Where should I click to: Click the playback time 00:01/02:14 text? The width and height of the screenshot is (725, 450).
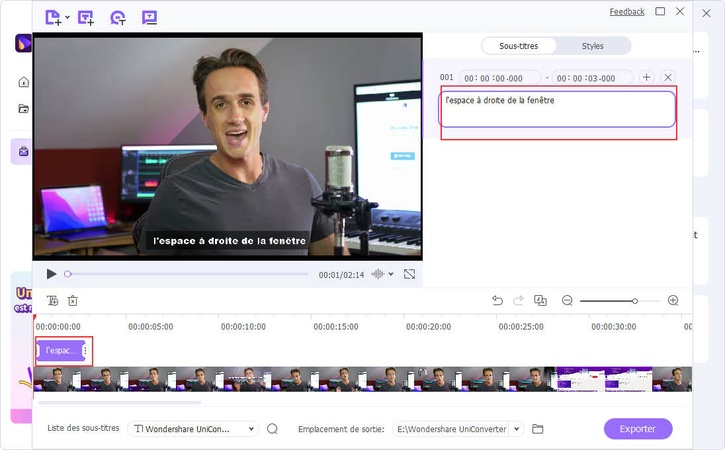[341, 275]
